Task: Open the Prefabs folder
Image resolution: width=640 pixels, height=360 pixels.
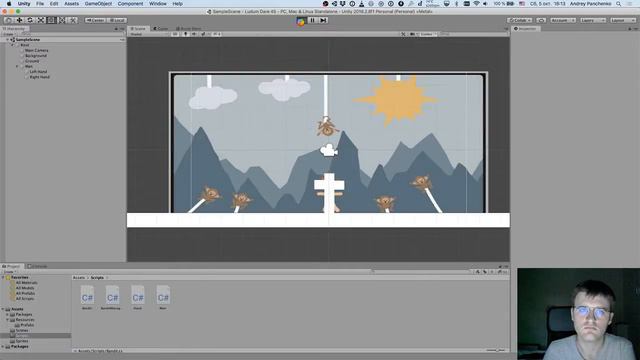Action: (27, 325)
